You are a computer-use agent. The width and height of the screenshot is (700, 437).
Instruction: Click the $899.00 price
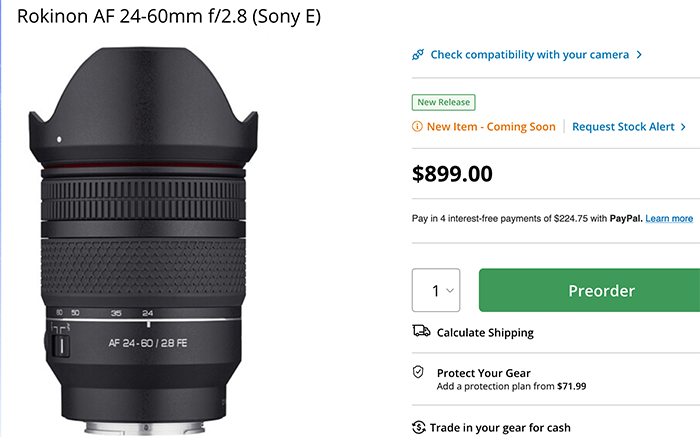tap(452, 173)
